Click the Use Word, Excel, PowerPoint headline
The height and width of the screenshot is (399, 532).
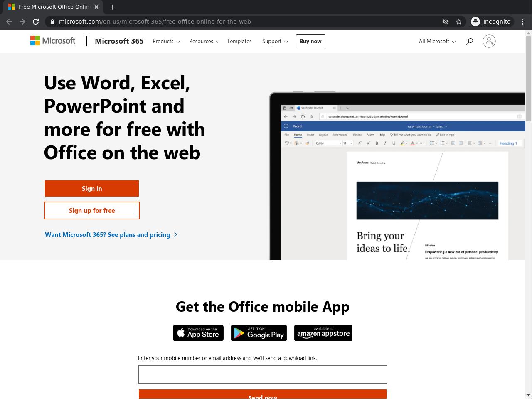pyautogui.click(x=125, y=118)
